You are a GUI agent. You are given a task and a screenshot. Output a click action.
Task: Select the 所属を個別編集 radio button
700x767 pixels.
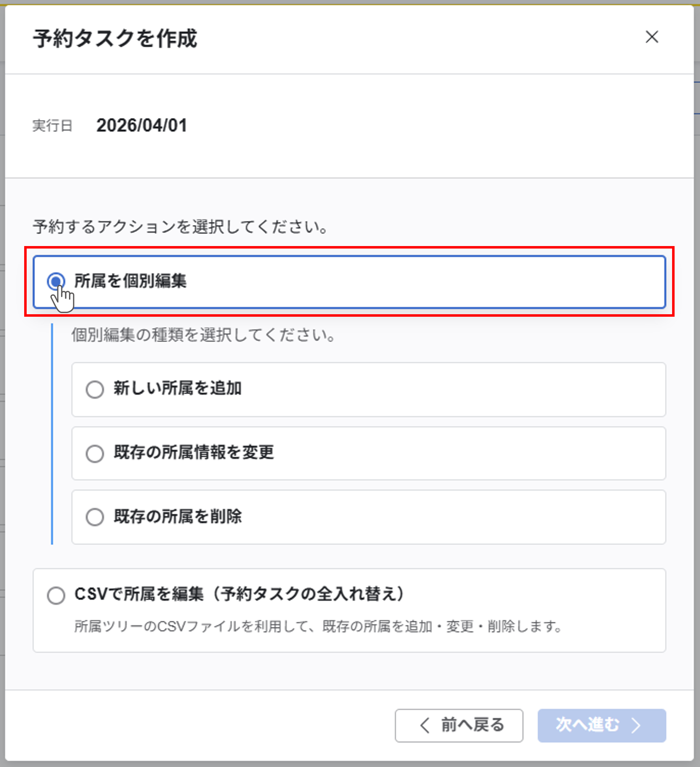click(x=56, y=281)
